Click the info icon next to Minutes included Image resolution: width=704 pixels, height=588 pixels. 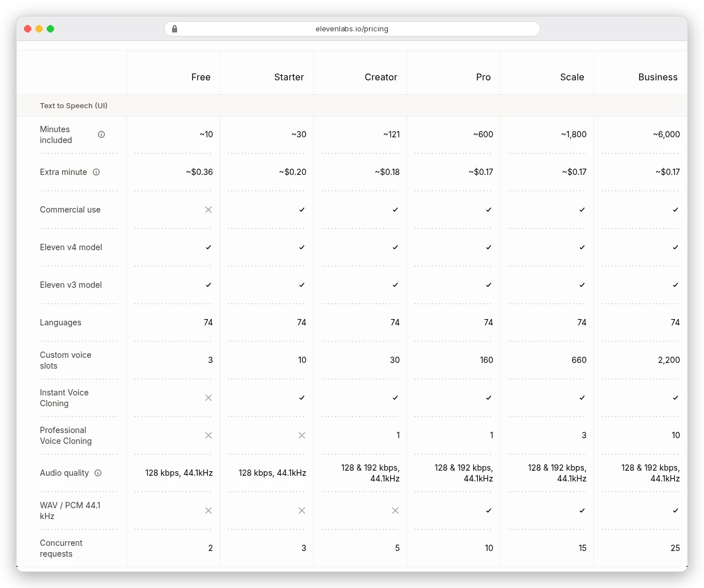click(101, 134)
